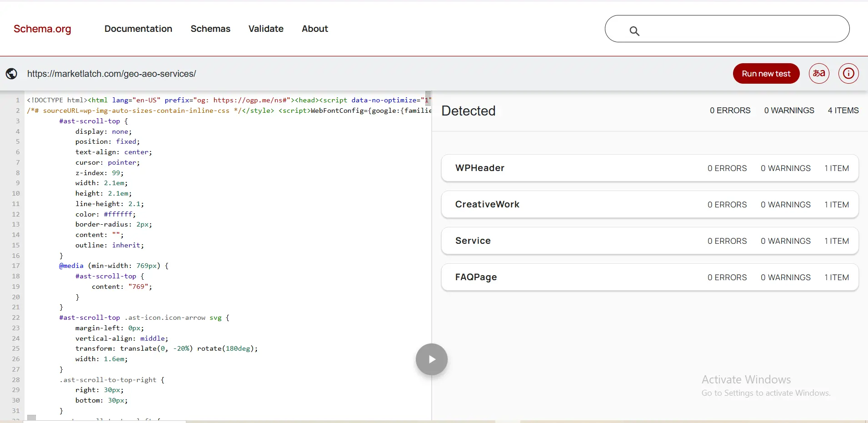The image size is (868, 423).
Task: Go to the Validate page
Action: (x=266, y=29)
